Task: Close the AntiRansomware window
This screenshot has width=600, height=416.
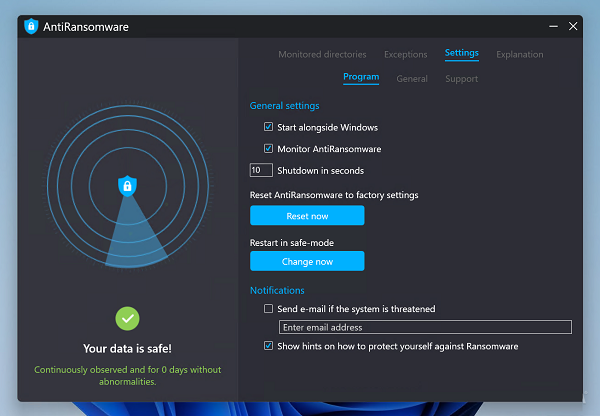Action: (573, 26)
